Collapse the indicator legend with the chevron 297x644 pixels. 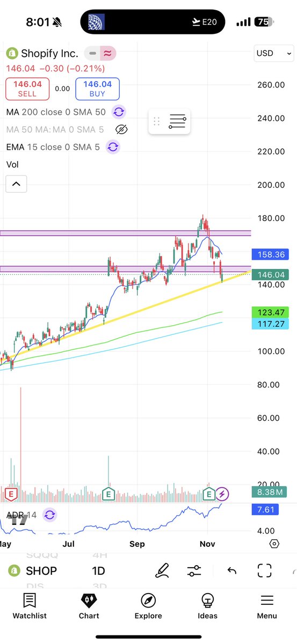point(16,184)
